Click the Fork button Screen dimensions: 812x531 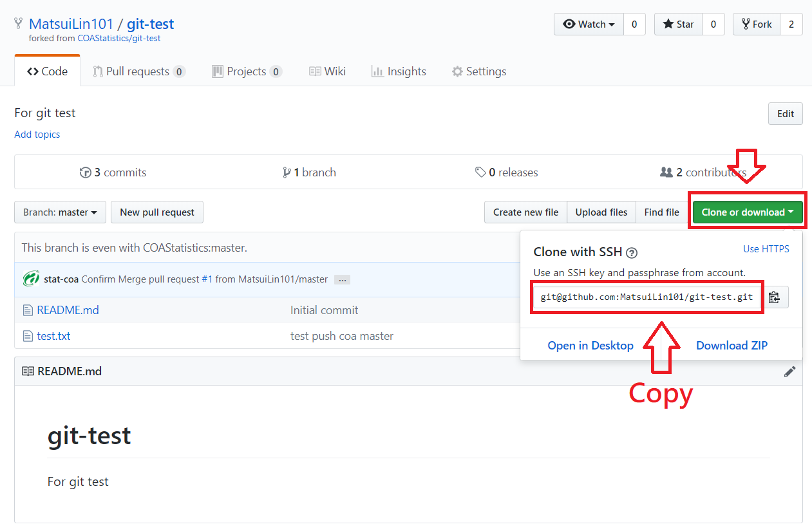tap(757, 24)
